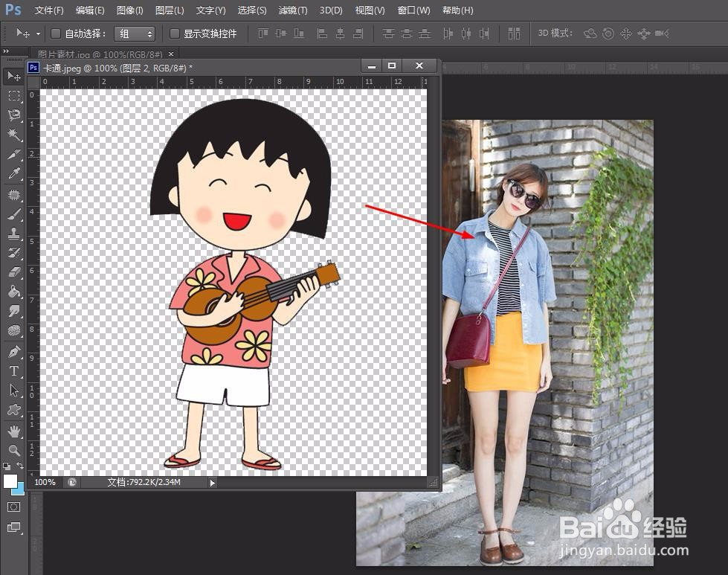
Task: Click distribute left edges icon
Action: click(x=448, y=33)
